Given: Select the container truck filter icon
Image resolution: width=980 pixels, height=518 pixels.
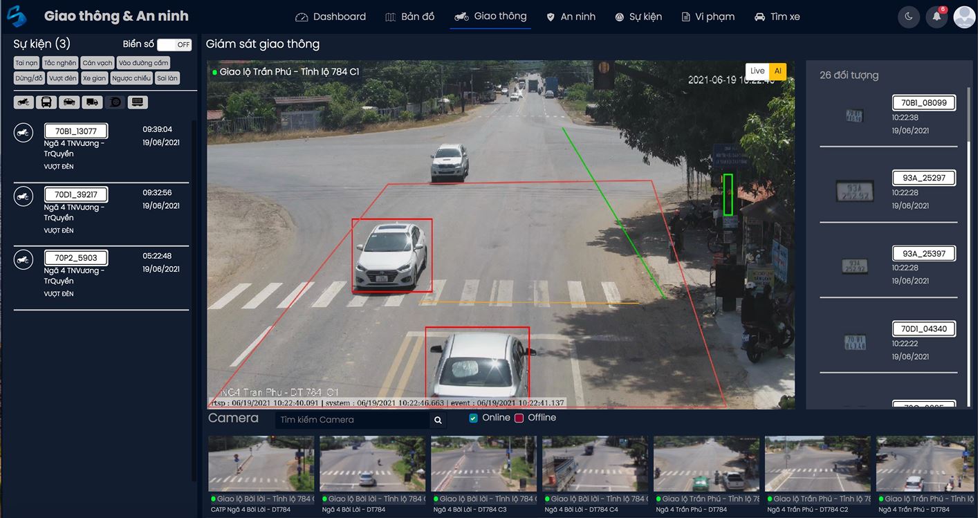Looking at the screenshot, I should pos(138,102).
